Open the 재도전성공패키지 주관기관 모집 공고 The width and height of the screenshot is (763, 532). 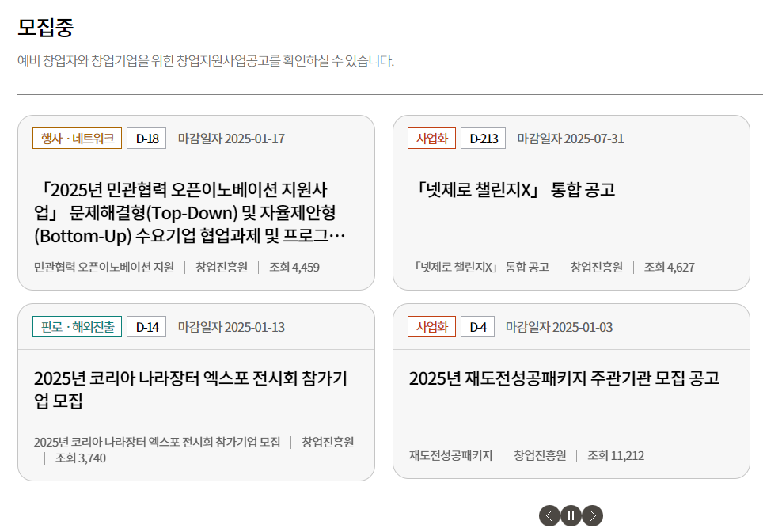tap(564, 378)
